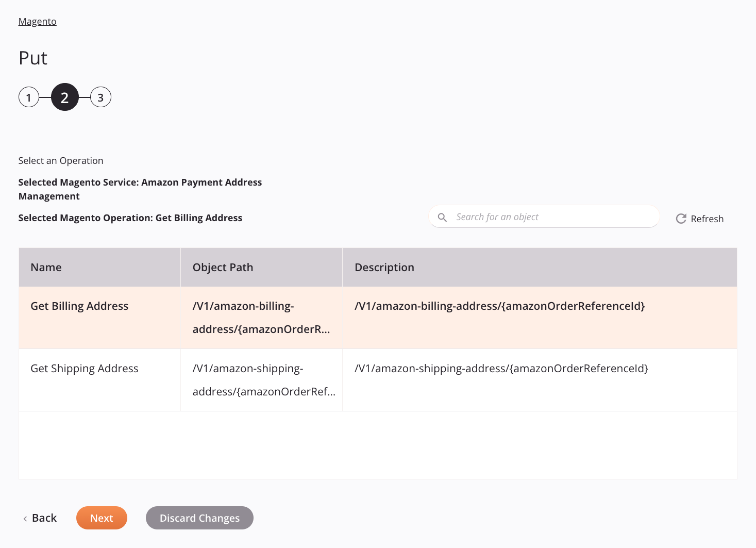
Task: Click the Refresh circular arrow icon
Action: click(x=681, y=219)
